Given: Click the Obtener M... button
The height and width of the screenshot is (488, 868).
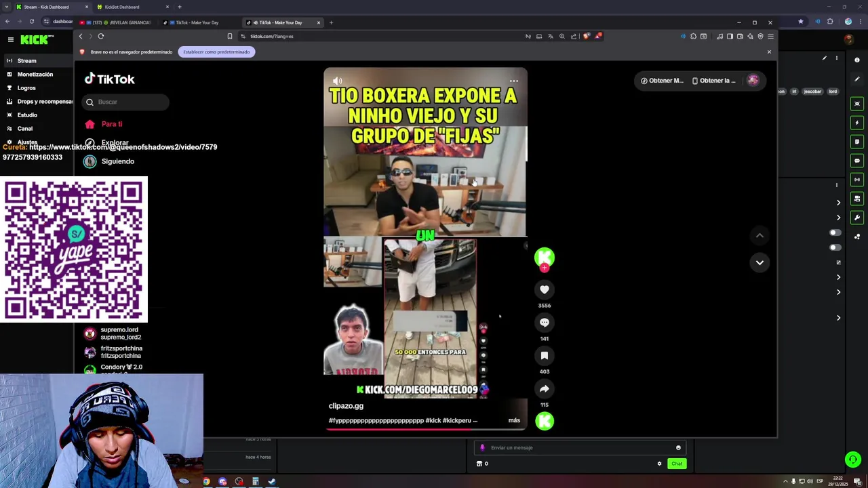Looking at the screenshot, I should [662, 81].
